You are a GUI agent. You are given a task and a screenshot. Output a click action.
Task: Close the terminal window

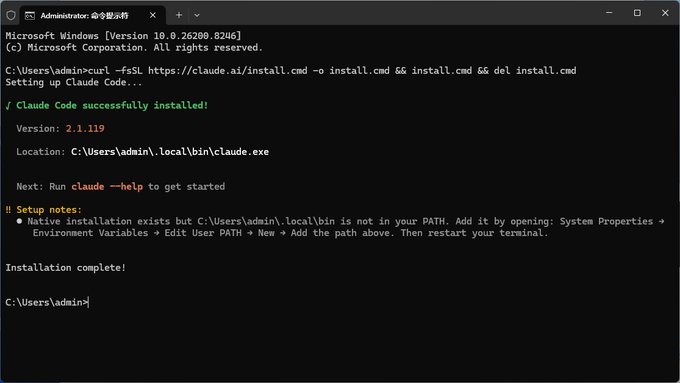click(x=665, y=13)
